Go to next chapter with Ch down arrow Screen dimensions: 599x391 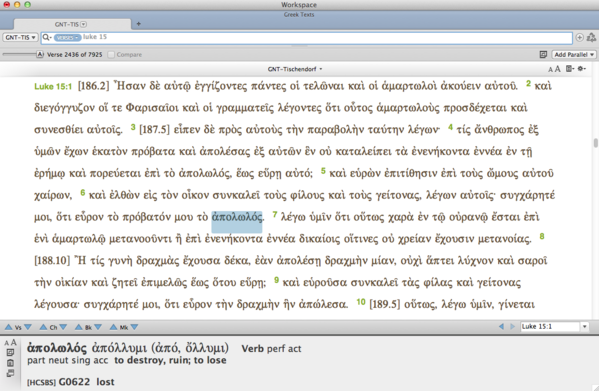coord(63,327)
